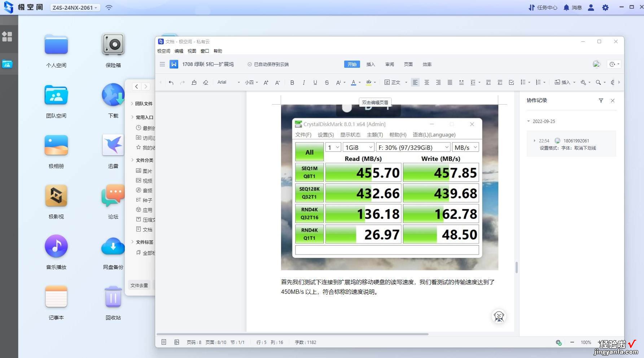Set paragraph alignment to left
644x358 pixels.
[x=415, y=83]
